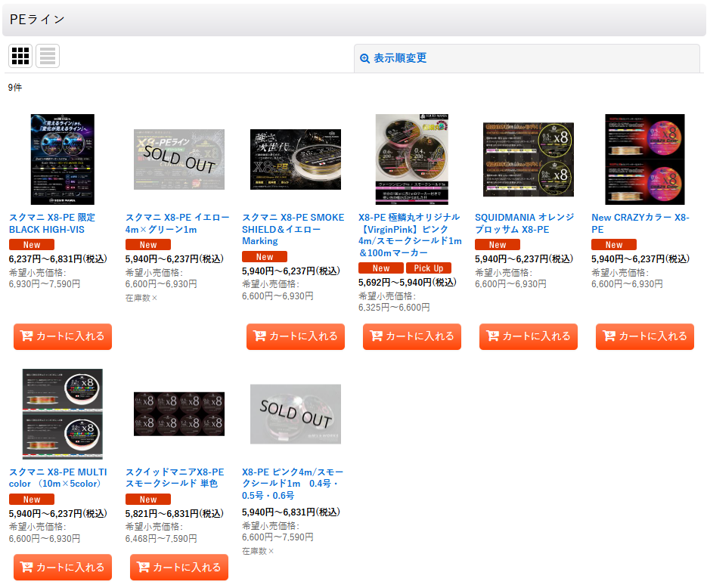The image size is (707, 588).
Task: Open sold-out イエロー4m×グリーン1m product image
Action: (179, 159)
